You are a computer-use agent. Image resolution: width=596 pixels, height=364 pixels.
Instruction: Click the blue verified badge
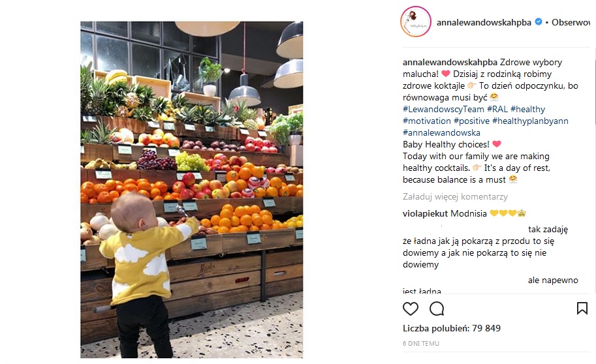click(x=538, y=22)
